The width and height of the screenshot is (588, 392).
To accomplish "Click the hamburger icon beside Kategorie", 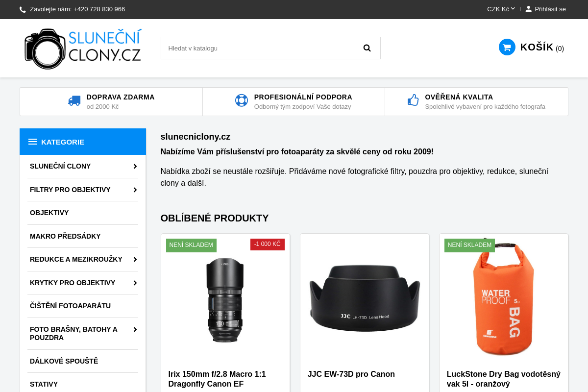I will [33, 142].
